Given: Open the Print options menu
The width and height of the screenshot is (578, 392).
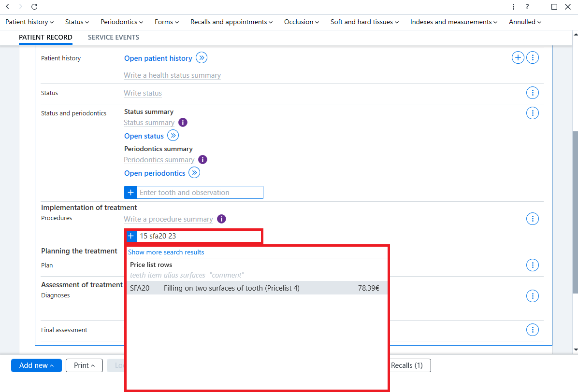Looking at the screenshot, I should pos(84,365).
